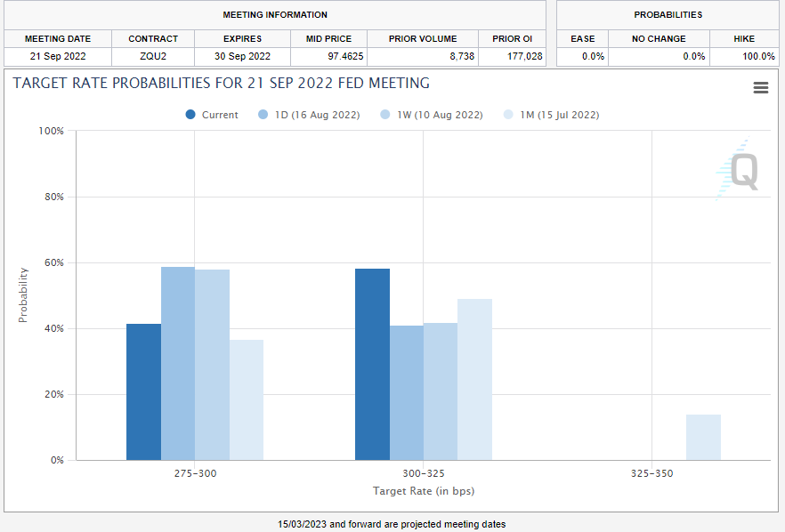Screen dimensions: 785x532
Task: Click the PRIOR VOLUME column header
Action: [423, 38]
